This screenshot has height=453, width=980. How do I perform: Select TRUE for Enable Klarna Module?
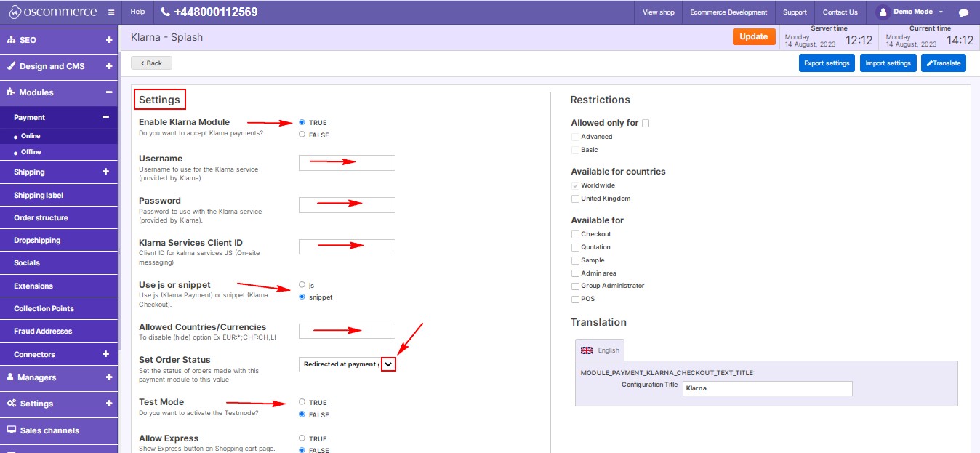pos(302,122)
